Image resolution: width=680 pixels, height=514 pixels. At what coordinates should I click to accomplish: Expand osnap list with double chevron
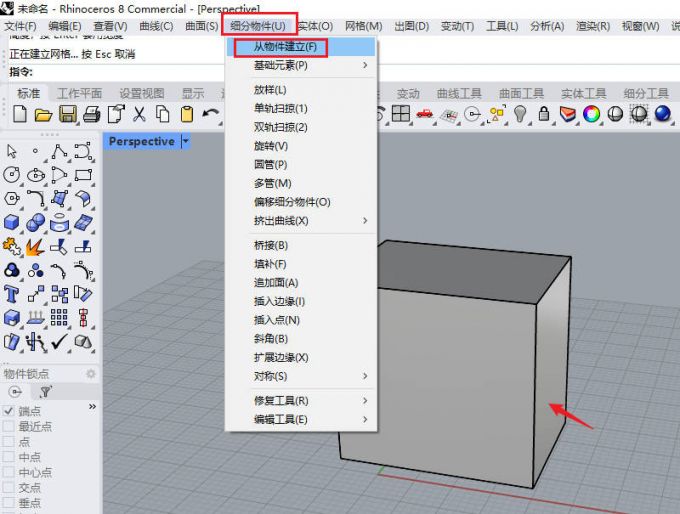click(92, 406)
